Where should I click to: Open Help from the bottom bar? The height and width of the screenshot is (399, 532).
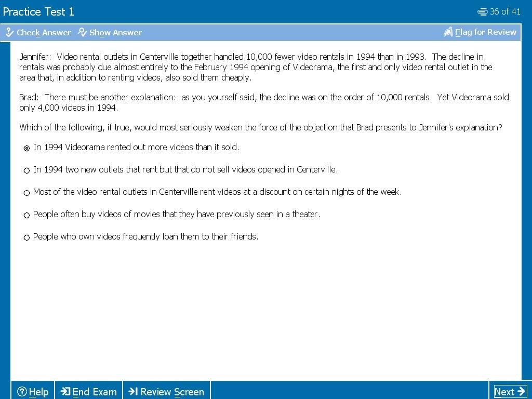pyautogui.click(x=33, y=392)
